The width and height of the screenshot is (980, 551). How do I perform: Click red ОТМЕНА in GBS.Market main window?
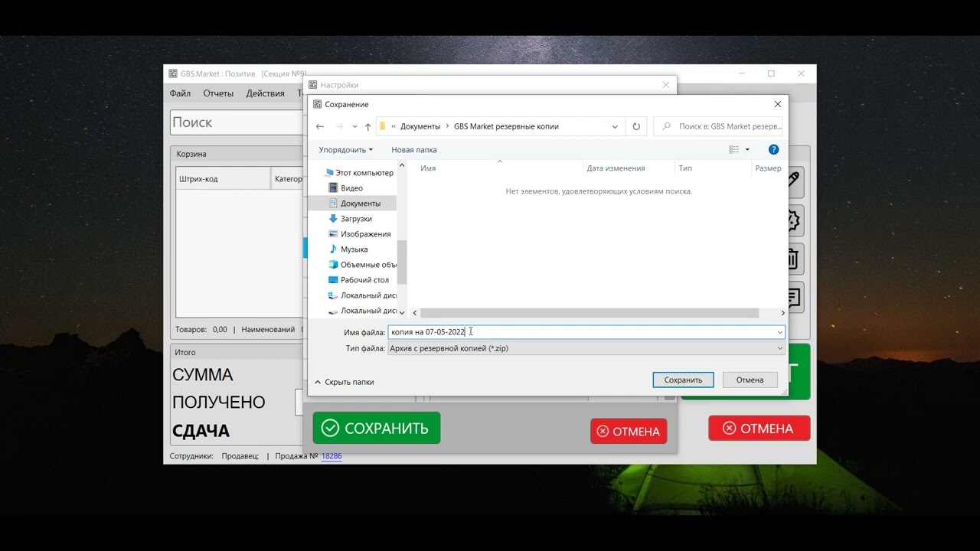(759, 428)
